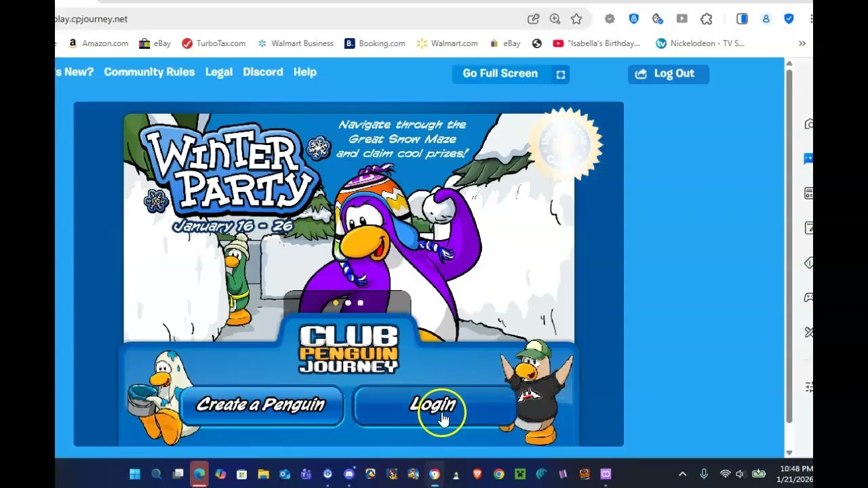Open the taskbar clock and date
The height and width of the screenshot is (488, 868).
[795, 474]
